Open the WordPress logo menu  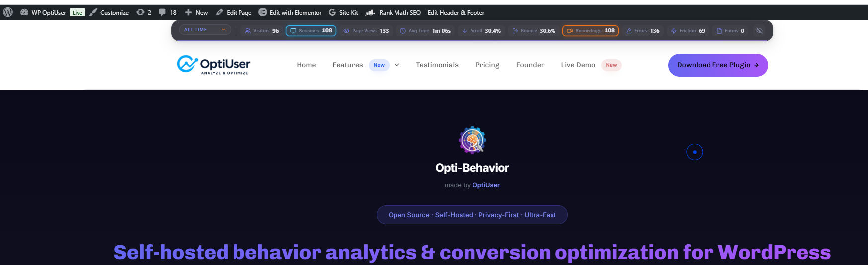tap(8, 12)
